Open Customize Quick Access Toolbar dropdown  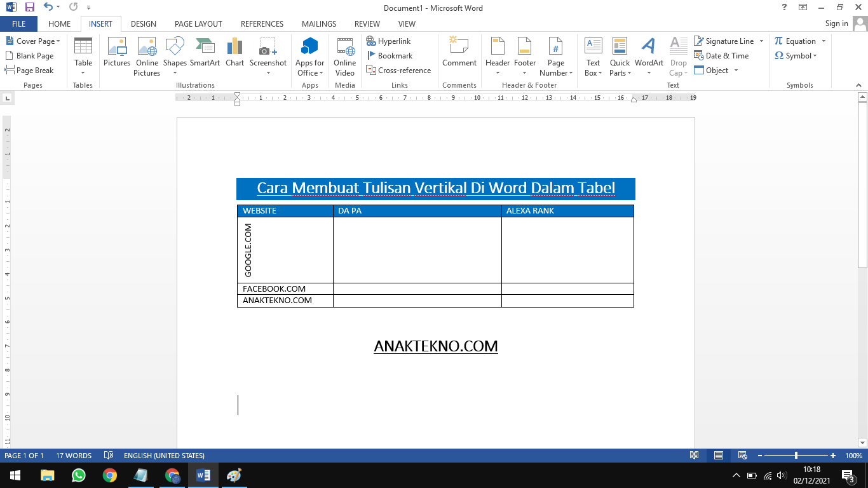88,8
